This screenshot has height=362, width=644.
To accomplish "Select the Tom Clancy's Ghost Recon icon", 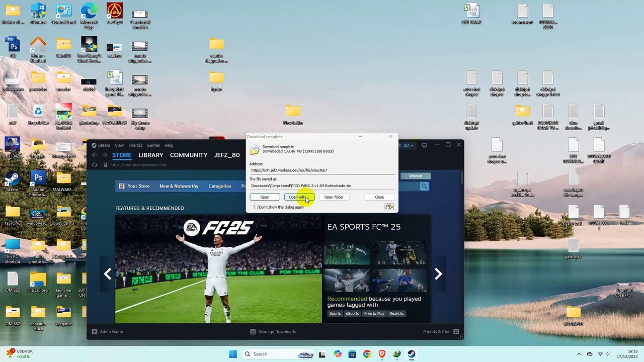I will click(x=89, y=50).
